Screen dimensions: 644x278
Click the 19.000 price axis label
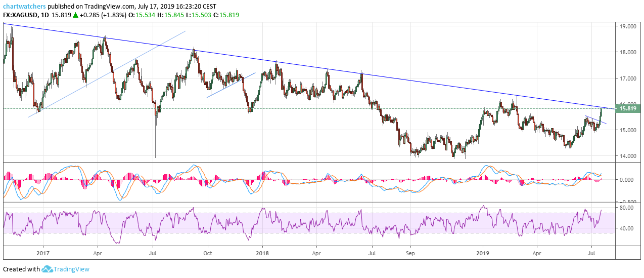[x=627, y=26]
